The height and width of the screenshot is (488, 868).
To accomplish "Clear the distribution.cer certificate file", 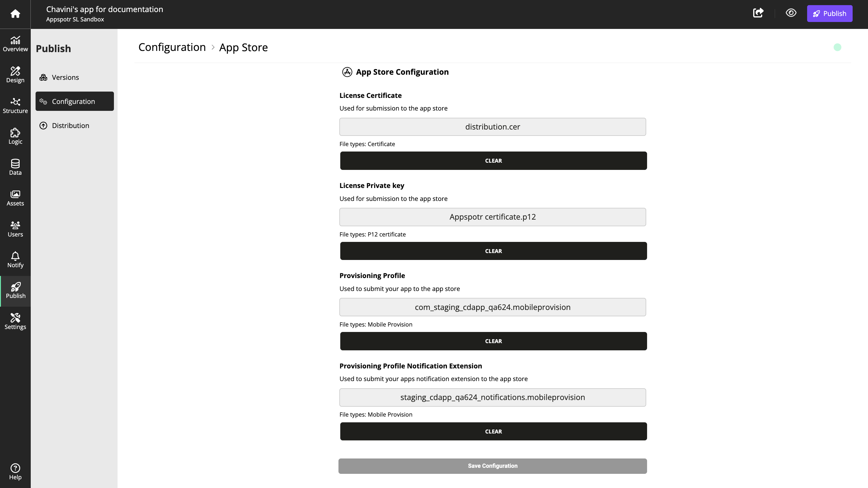I will [494, 160].
